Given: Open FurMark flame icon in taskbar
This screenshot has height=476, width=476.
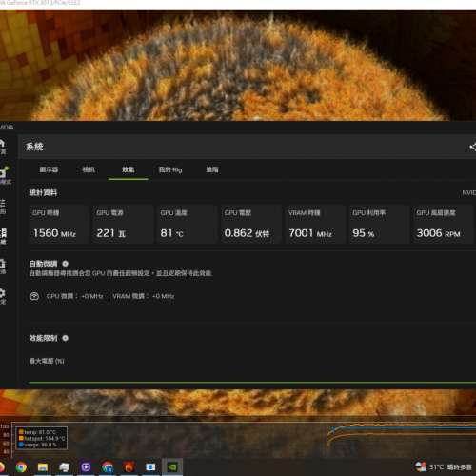Looking at the screenshot, I should point(129,467).
